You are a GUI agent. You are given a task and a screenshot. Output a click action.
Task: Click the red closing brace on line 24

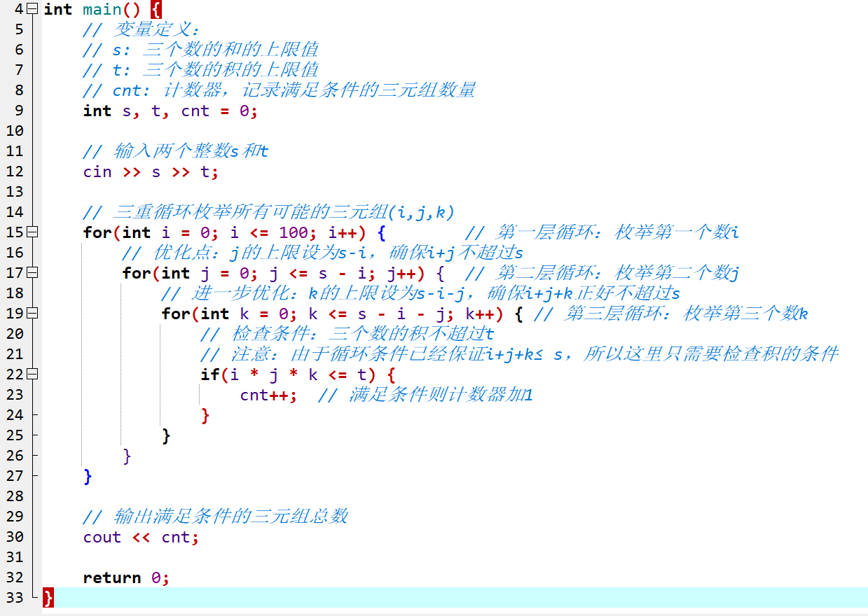click(205, 416)
